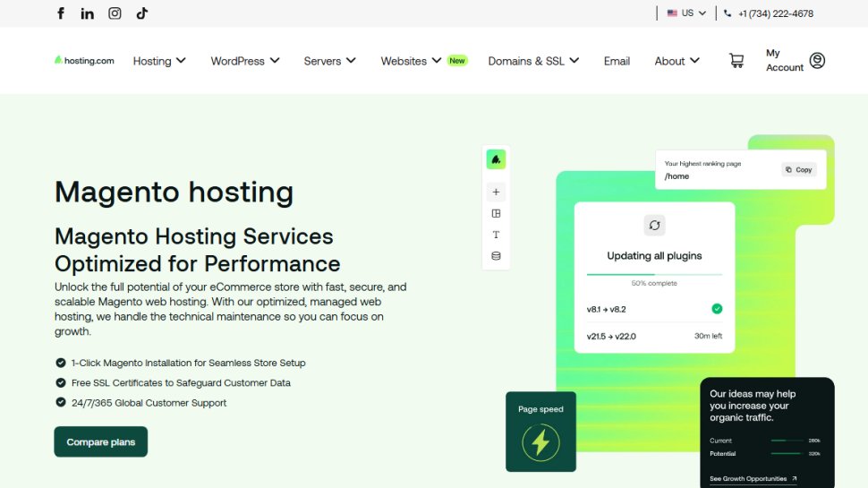Click the Copy button for /home
The height and width of the screenshot is (488, 868).
click(799, 169)
